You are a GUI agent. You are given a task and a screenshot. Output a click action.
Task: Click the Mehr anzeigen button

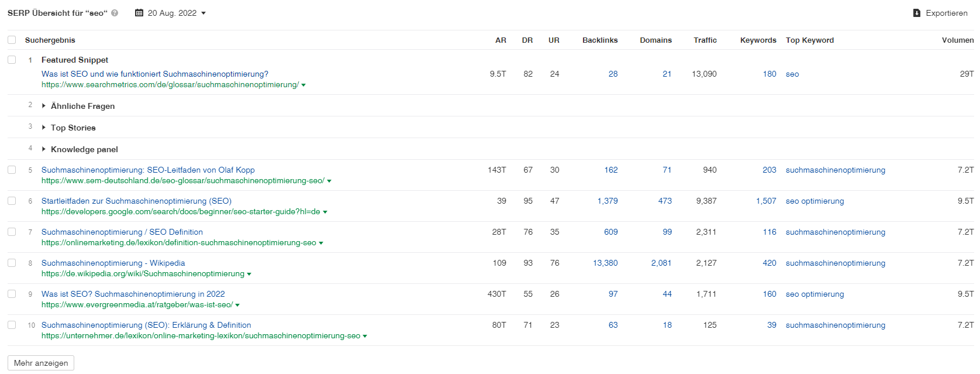click(x=41, y=363)
